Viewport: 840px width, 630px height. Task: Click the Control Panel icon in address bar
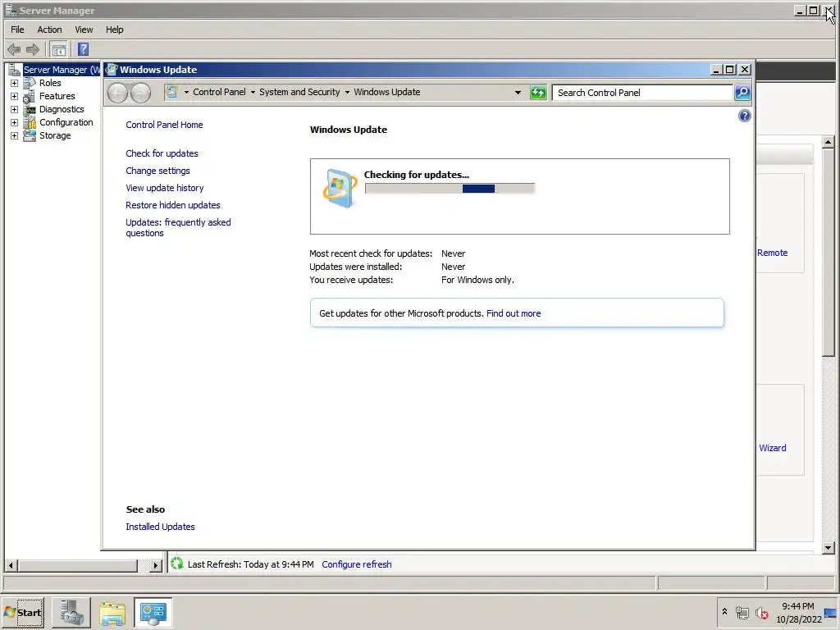coord(171,92)
